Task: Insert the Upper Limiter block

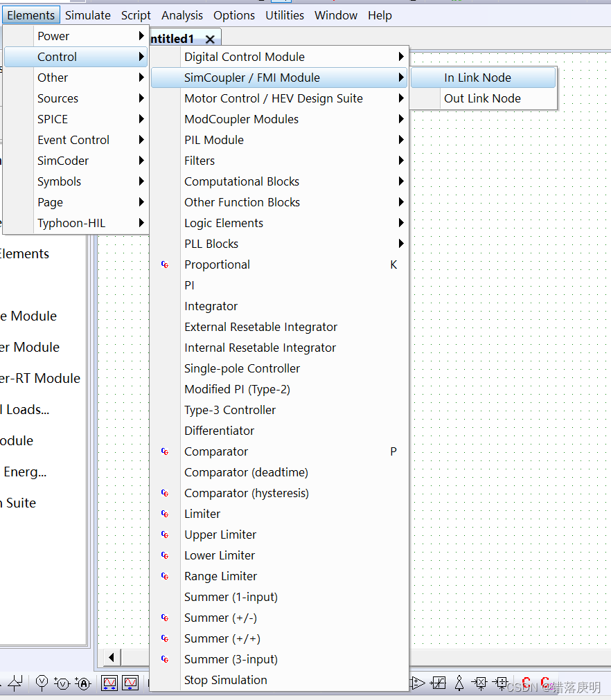Action: click(279, 535)
